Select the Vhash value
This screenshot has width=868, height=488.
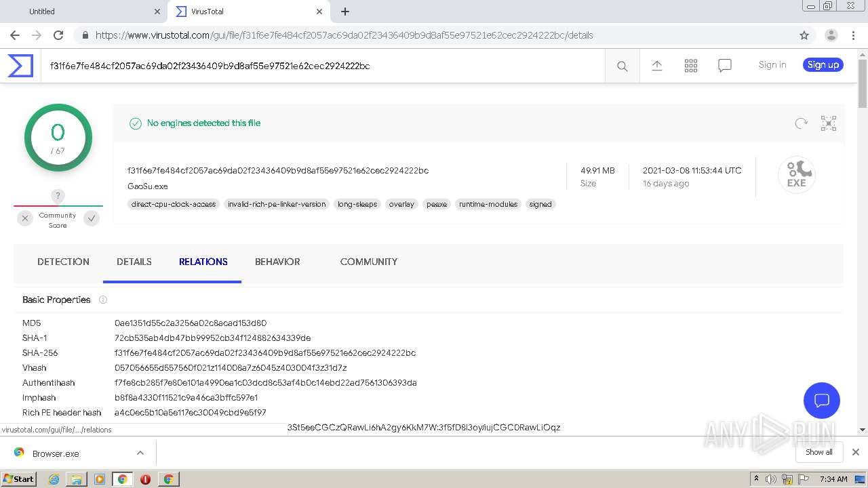pyautogui.click(x=231, y=368)
